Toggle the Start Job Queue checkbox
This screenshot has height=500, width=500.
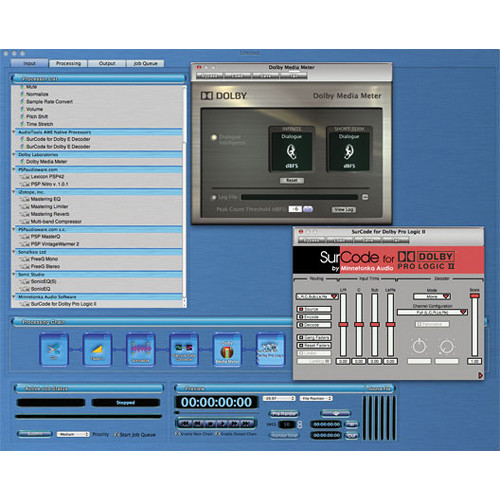(116, 435)
